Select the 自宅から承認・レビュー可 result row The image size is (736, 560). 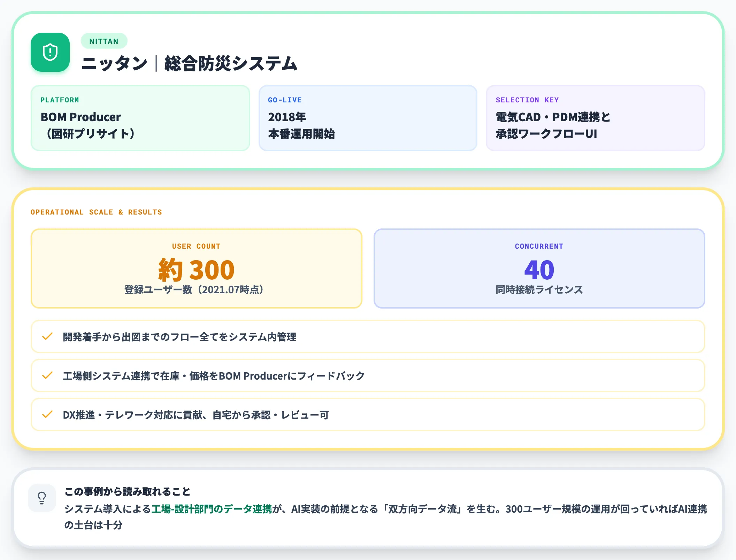(x=368, y=414)
